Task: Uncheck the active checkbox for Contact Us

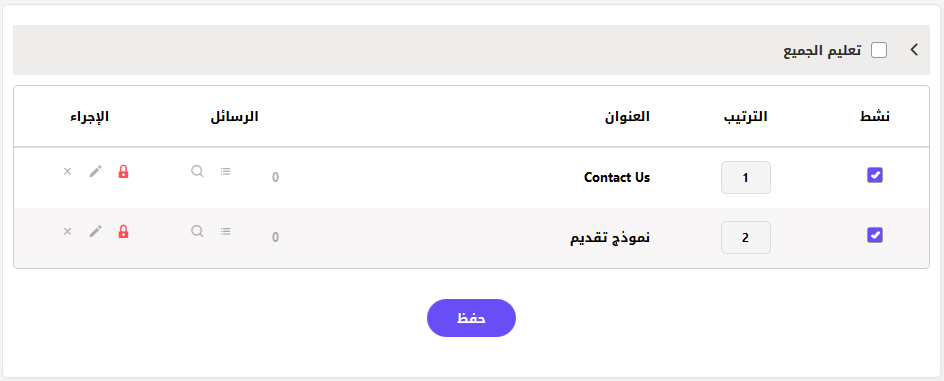Action: 875,175
